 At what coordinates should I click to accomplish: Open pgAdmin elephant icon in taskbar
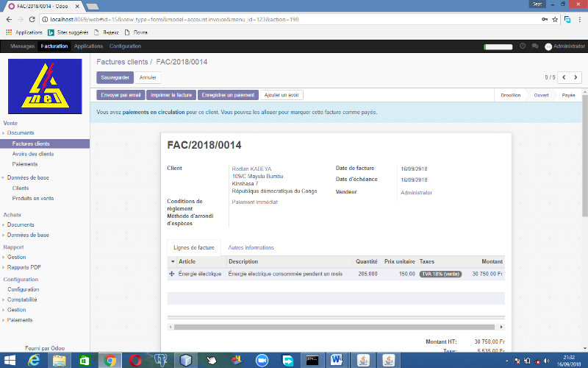click(160, 361)
